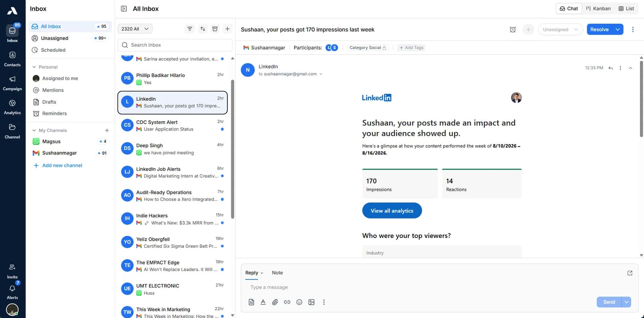The width and height of the screenshot is (644, 318).
Task: Collapse the sidebar panel toggle icon
Action: 124,8
